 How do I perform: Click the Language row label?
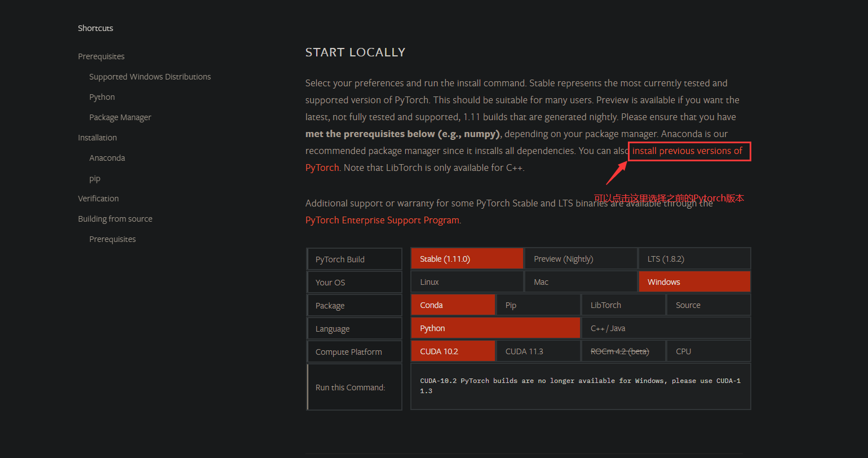355,328
